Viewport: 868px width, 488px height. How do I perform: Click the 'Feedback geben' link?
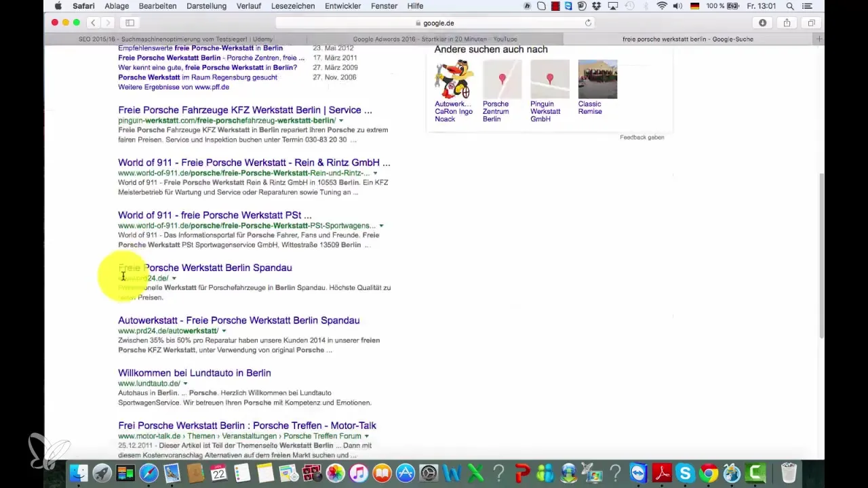coord(642,137)
